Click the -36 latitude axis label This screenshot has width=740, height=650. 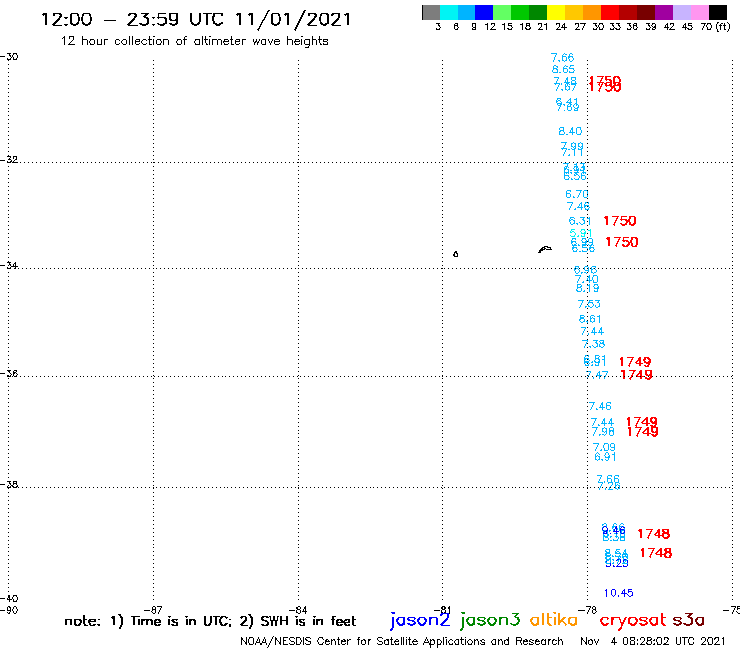(9, 373)
